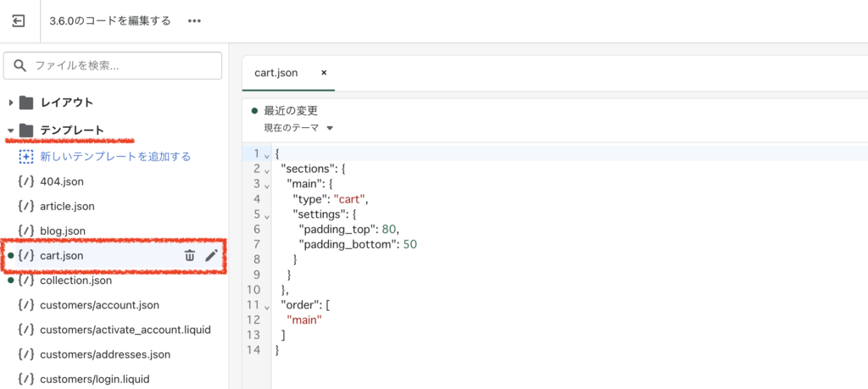Screen dimensions: 868x389
Task: Open customers/login.liquid file
Action: 95,379
